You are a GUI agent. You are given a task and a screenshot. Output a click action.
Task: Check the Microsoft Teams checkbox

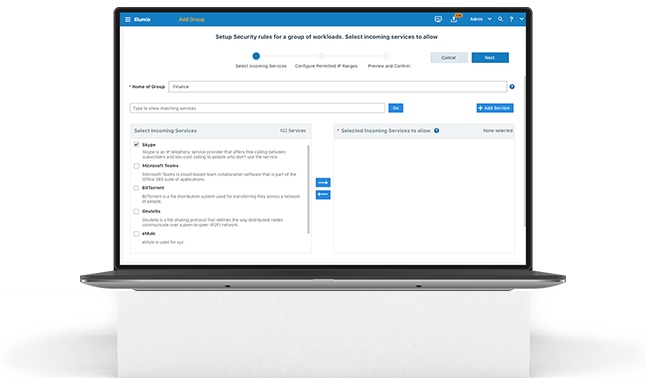tap(136, 166)
